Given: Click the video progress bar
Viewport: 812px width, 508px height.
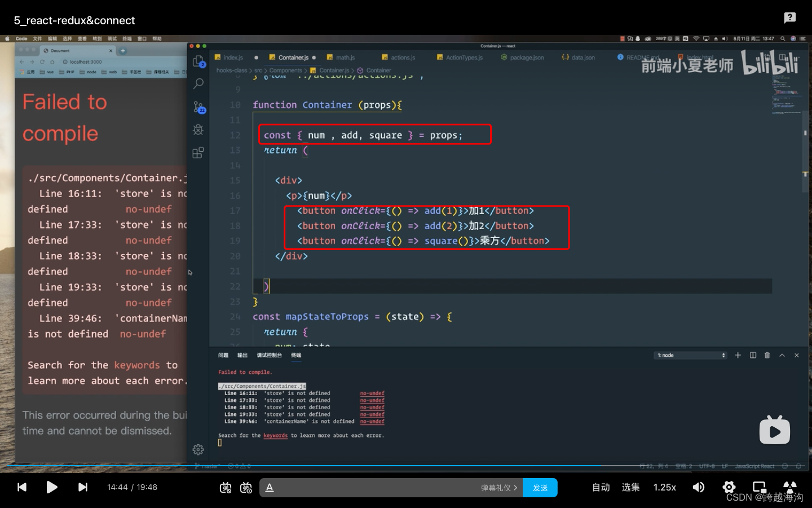Looking at the screenshot, I should [406, 466].
